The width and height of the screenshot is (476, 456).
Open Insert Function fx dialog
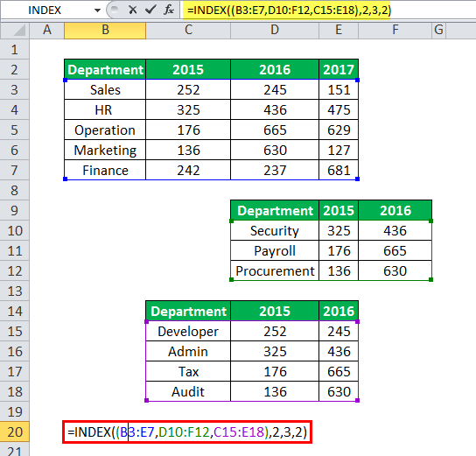[169, 10]
